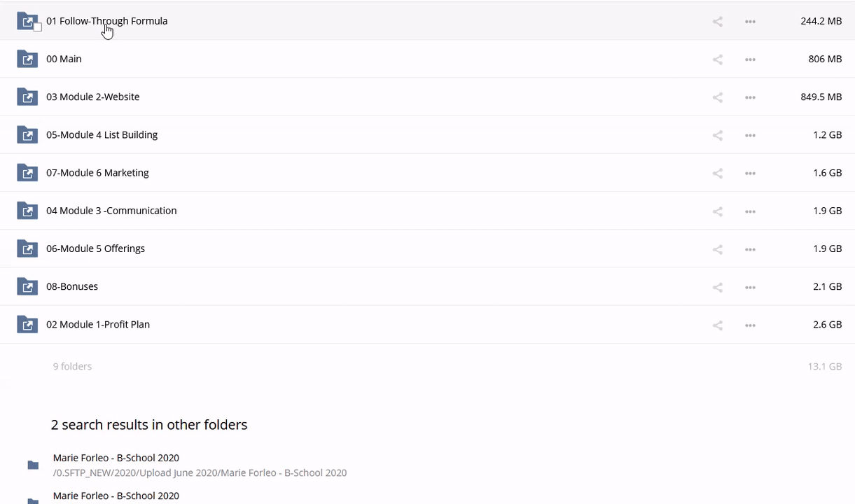This screenshot has width=855, height=504.
Task: Click folder icon of 05-Module 4 List Building
Action: click(x=27, y=134)
